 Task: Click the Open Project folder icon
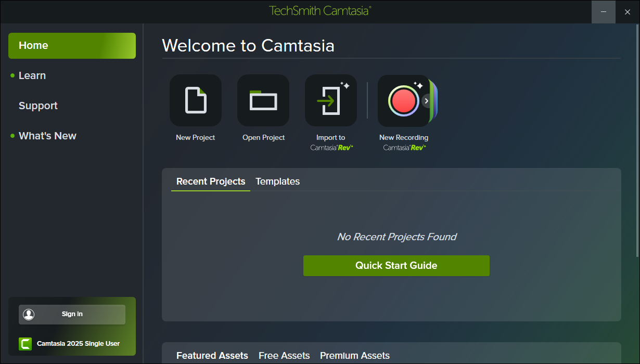pos(263,100)
